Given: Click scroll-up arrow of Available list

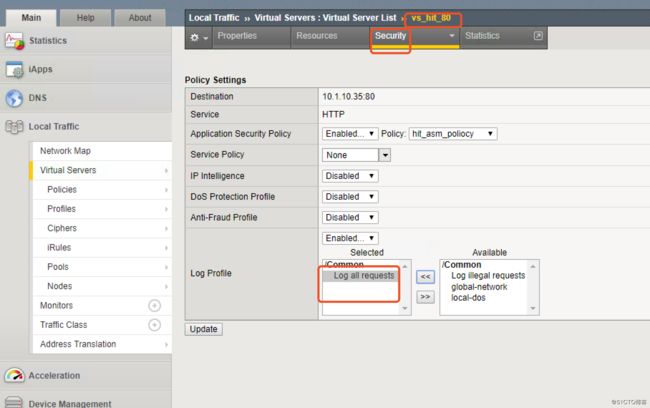Looking at the screenshot, I should tap(533, 266).
